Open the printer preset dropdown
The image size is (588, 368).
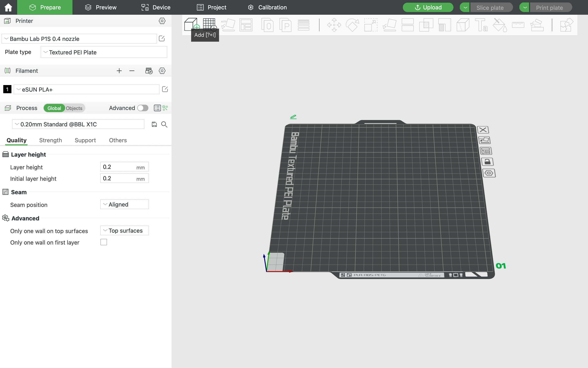[x=79, y=39]
